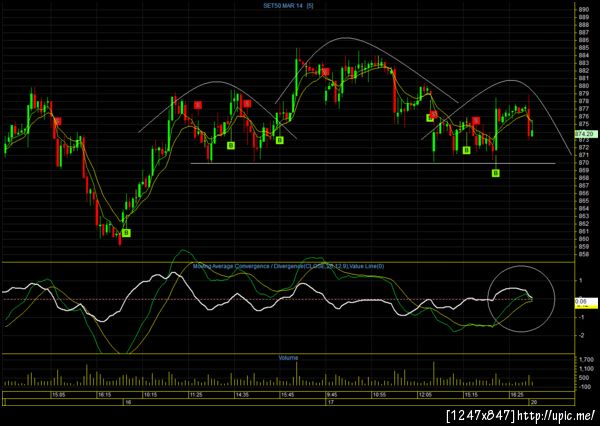The height and width of the screenshot is (426, 600).
Task: Select the Buy marker below the white support line
Action: coord(496,173)
